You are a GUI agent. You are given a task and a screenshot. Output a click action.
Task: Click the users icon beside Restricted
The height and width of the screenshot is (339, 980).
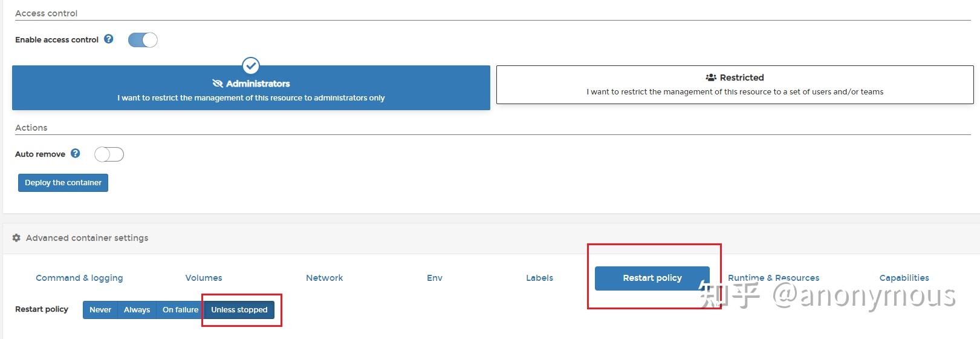pos(711,77)
